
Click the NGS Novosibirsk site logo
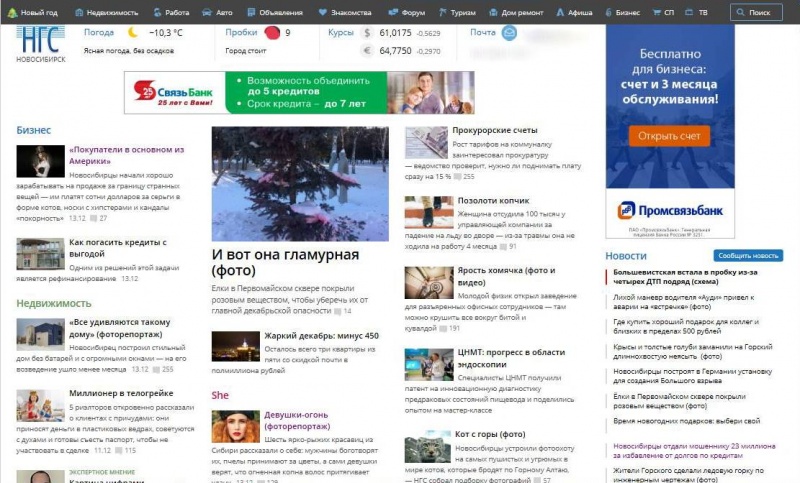pos(40,42)
